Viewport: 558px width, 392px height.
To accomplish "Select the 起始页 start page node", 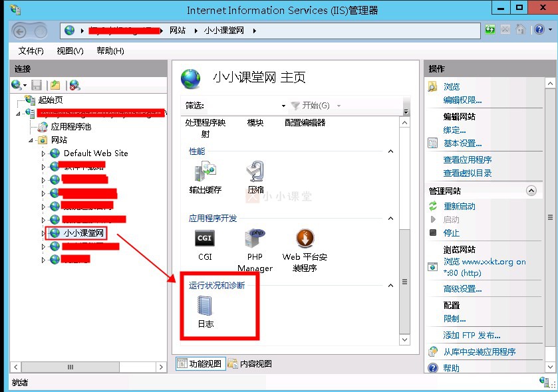I will (x=50, y=100).
